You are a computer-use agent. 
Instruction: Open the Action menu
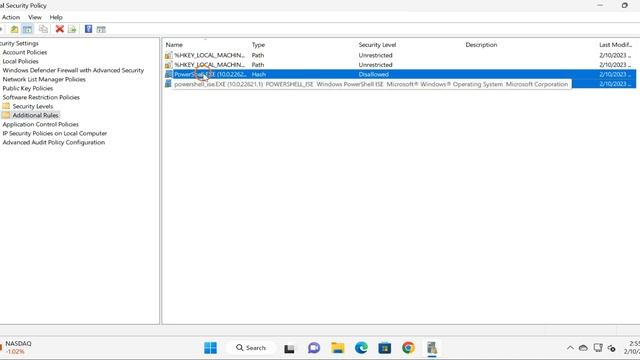coord(11,17)
